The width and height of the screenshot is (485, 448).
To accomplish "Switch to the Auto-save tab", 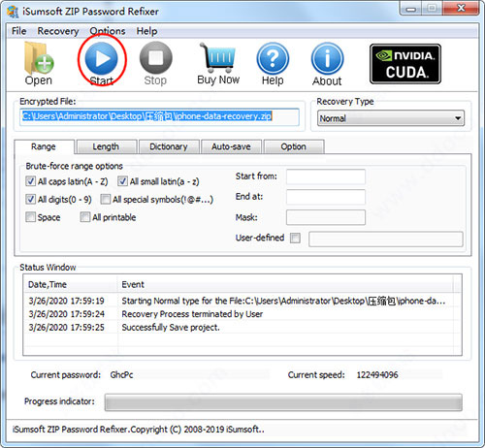I will click(x=231, y=146).
